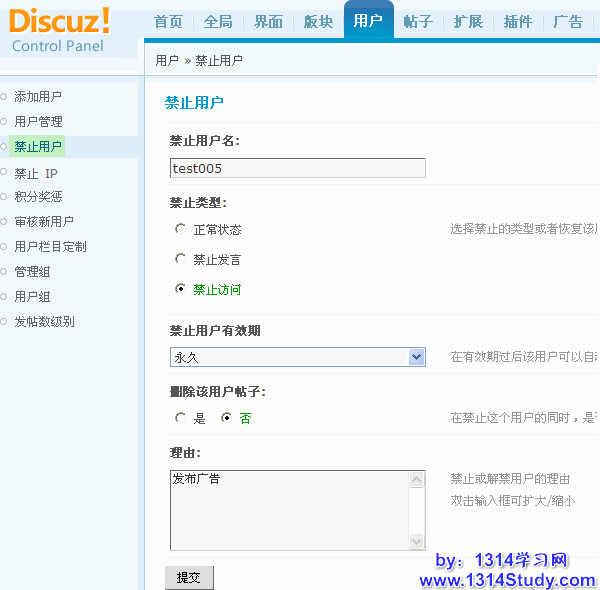This screenshot has height=590, width=600.
Task: Click the Discuz! Control Panel logo
Action: (60, 30)
